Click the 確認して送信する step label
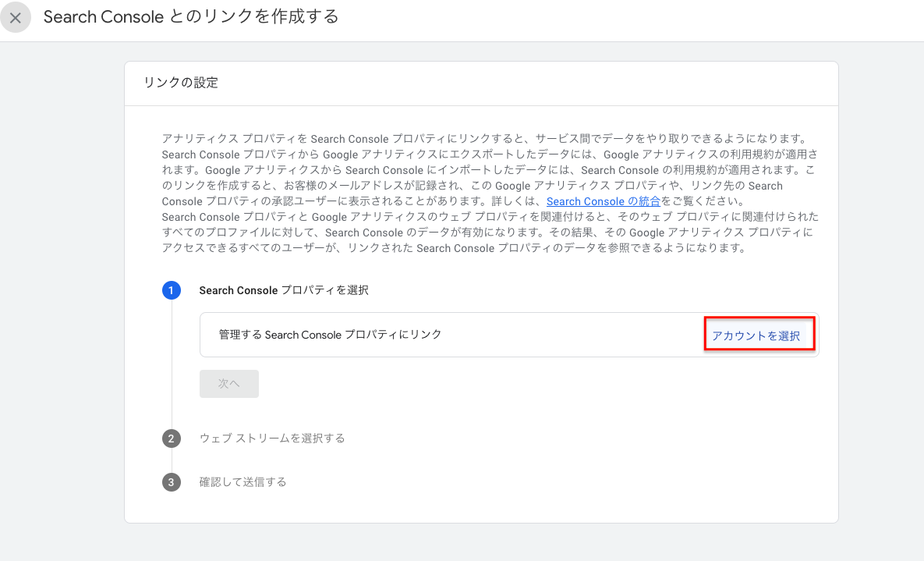 243,482
